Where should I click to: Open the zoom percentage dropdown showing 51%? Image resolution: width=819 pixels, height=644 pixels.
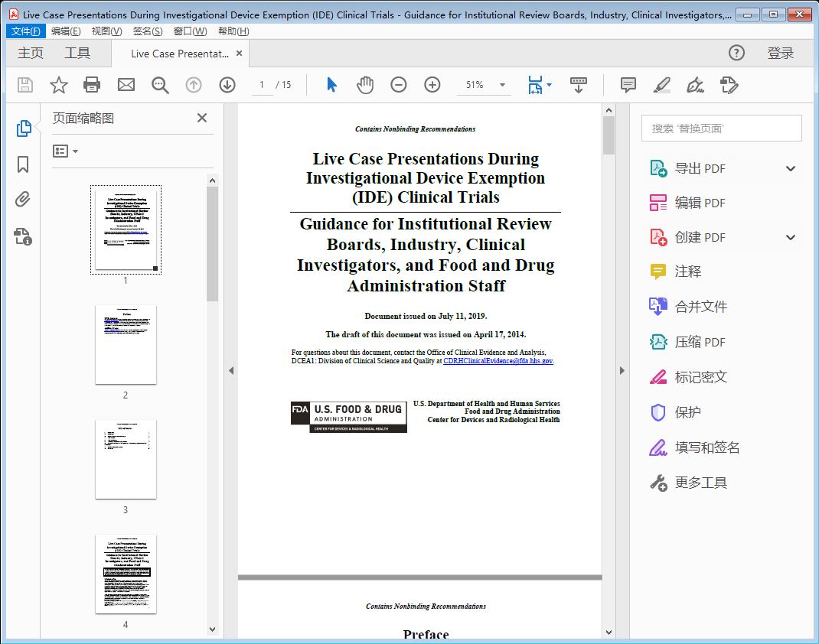coord(485,85)
